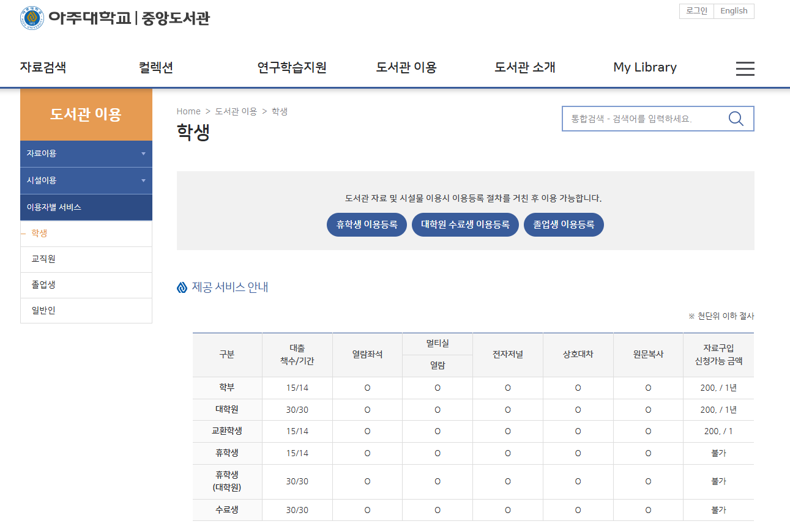790x532 pixels.
Task: Select the 이용자별 서비스 sidebar heading
Action: pos(86,207)
